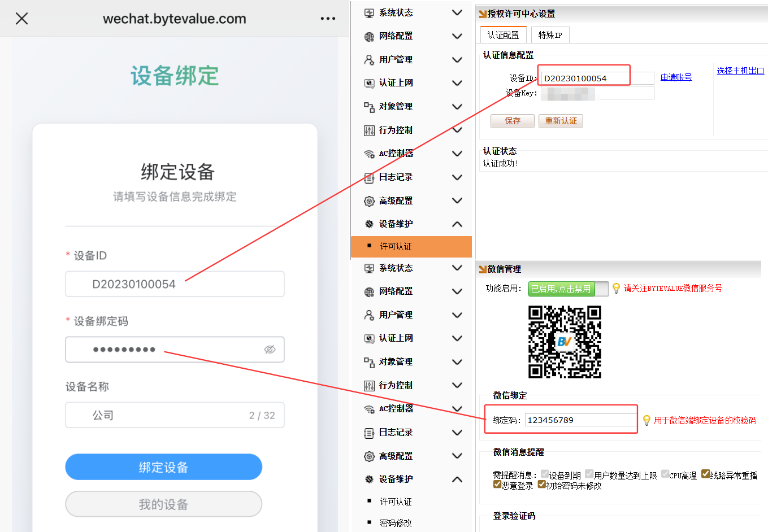This screenshot has width=768, height=532.
Task: Collapse 设备维护 chevron above highlighted 许可认证
Action: click(457, 224)
